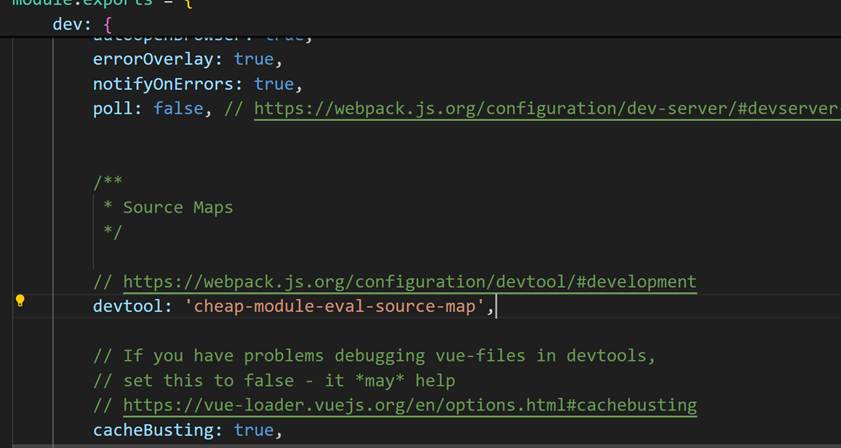This screenshot has height=448, width=841.
Task: Open the vue-loader cachebusting options link
Action: point(410,405)
